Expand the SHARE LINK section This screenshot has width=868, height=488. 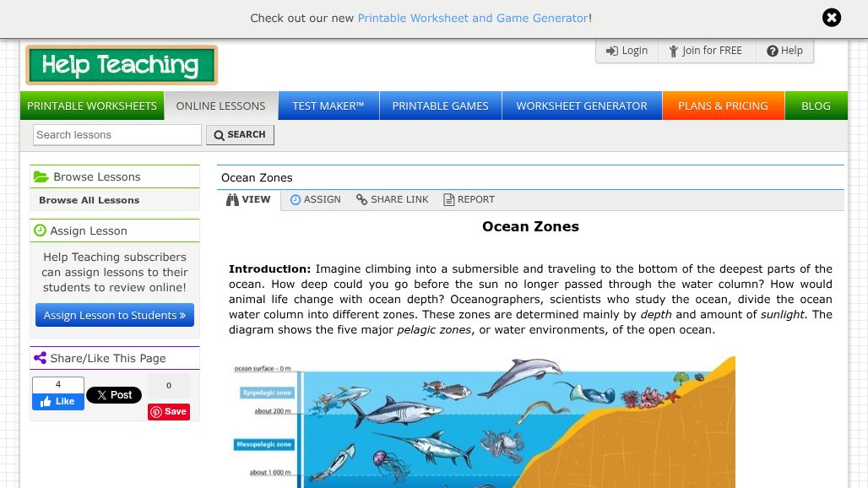[x=392, y=199]
